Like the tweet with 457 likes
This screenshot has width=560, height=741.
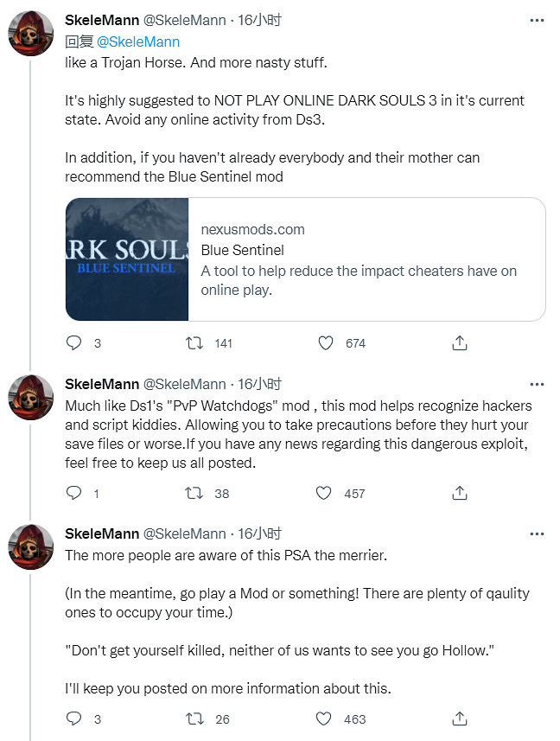pos(324,493)
